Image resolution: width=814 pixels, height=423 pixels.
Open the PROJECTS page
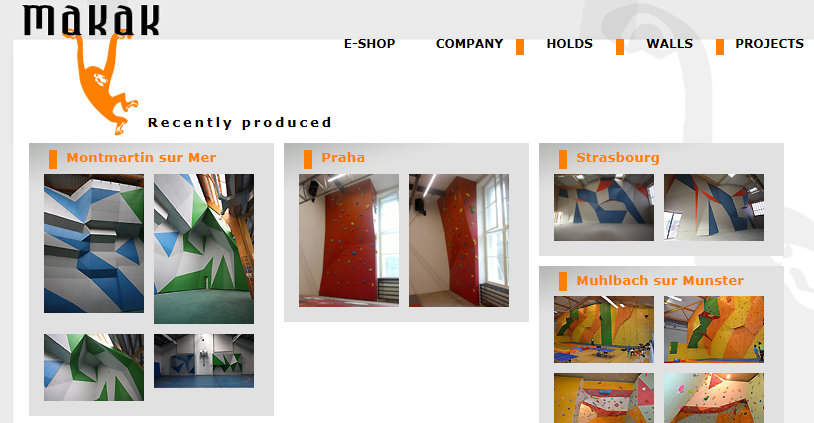coord(769,44)
